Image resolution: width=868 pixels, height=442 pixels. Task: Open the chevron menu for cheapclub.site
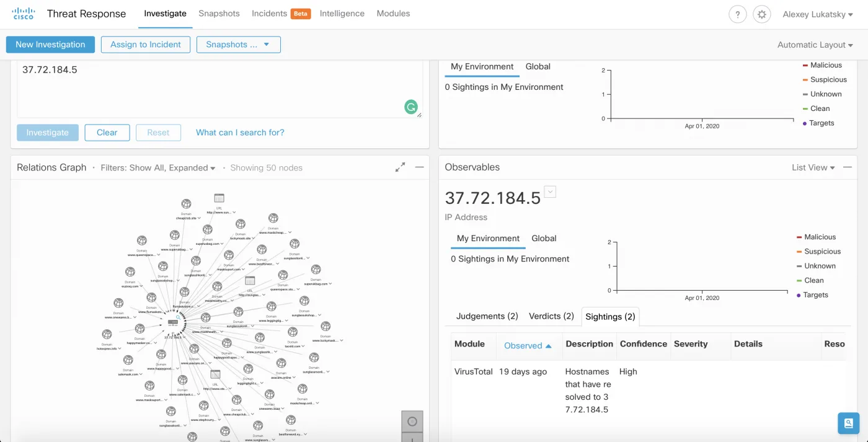point(200,218)
